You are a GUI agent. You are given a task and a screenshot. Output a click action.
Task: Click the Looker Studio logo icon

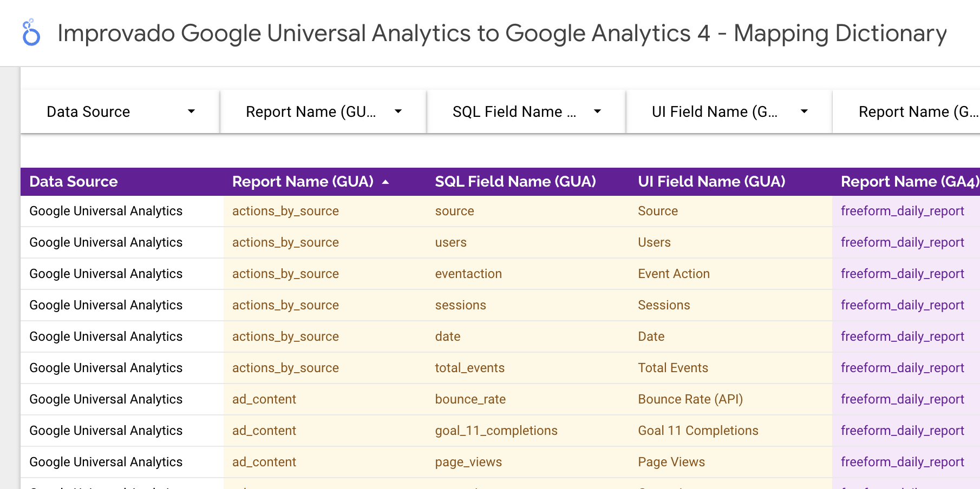(31, 32)
